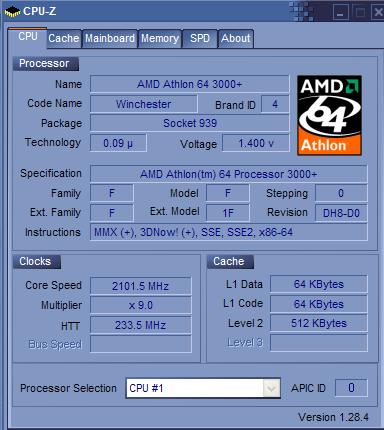
Task: Open the Mainboard tab
Action: coord(110,39)
